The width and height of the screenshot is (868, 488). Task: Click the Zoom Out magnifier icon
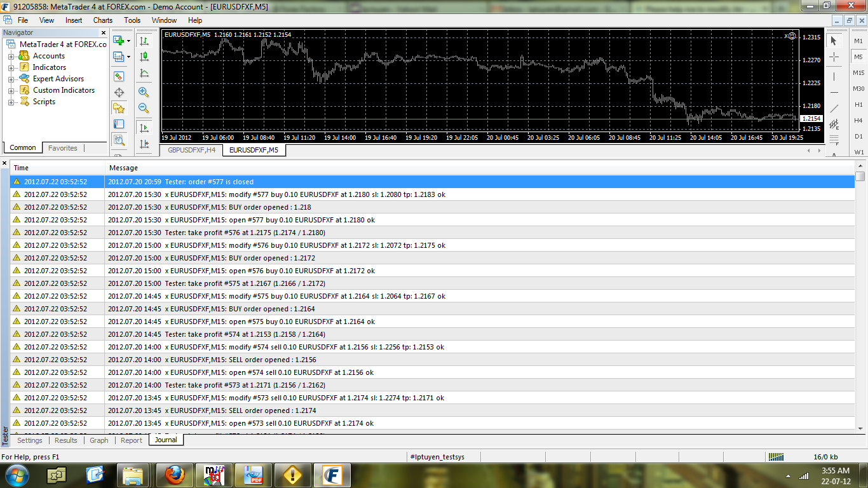point(144,109)
